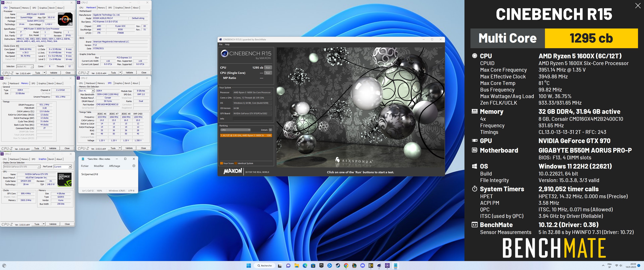Click the DRAM Frequency value 931.1 MHz
The height and width of the screenshot is (270, 644).
click(45, 105)
